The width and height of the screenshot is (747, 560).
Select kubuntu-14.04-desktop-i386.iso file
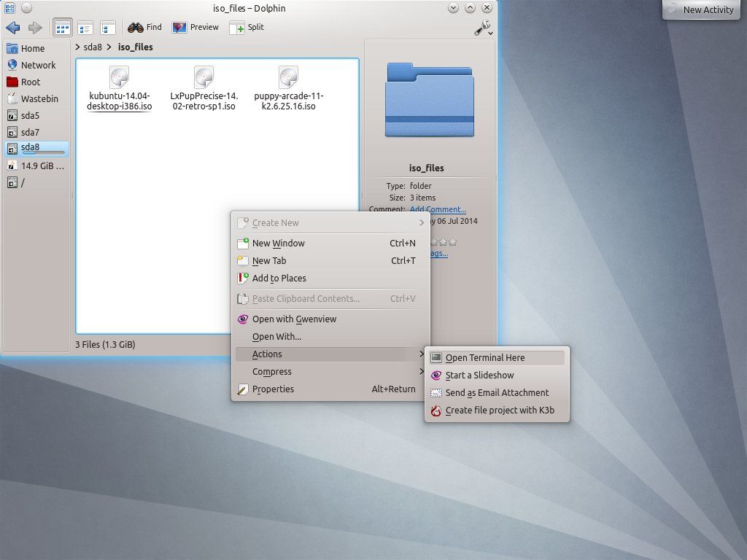point(119,88)
